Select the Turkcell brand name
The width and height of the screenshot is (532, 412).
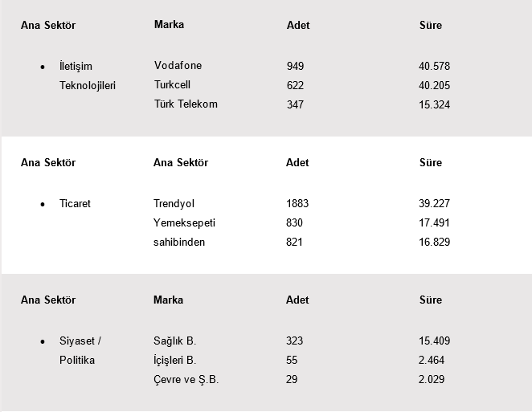pos(172,84)
